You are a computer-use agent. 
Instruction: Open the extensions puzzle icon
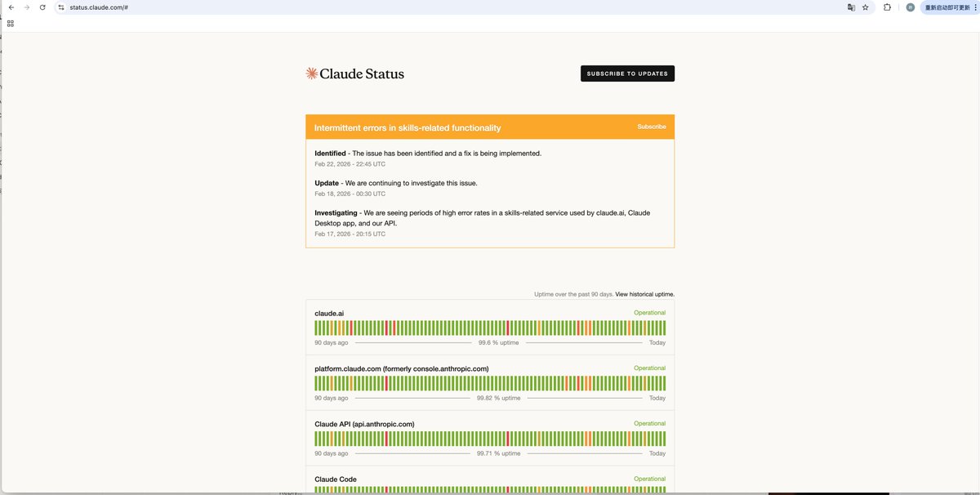pyautogui.click(x=887, y=7)
